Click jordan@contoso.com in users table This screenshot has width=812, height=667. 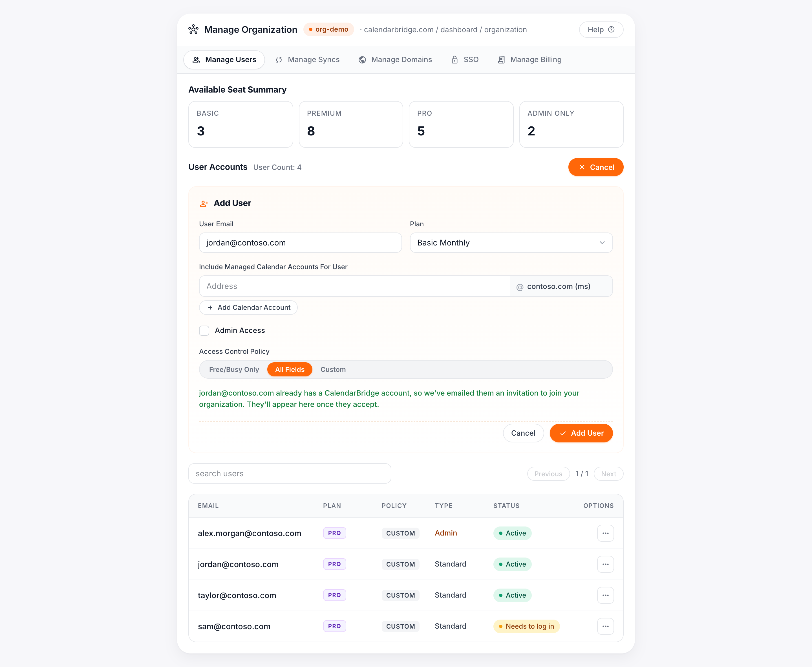pyautogui.click(x=238, y=565)
